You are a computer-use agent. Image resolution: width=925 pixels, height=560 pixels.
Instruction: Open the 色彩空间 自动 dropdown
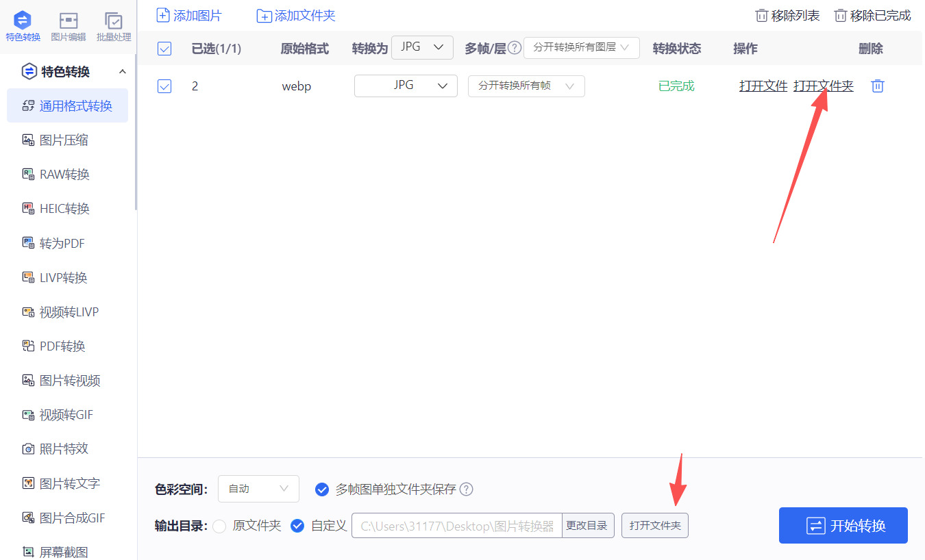coord(258,489)
